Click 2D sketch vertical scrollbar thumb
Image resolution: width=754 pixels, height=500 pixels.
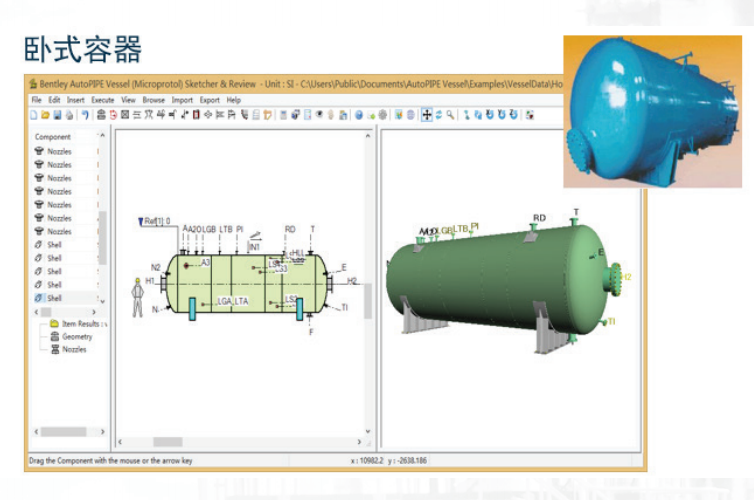[x=368, y=301]
